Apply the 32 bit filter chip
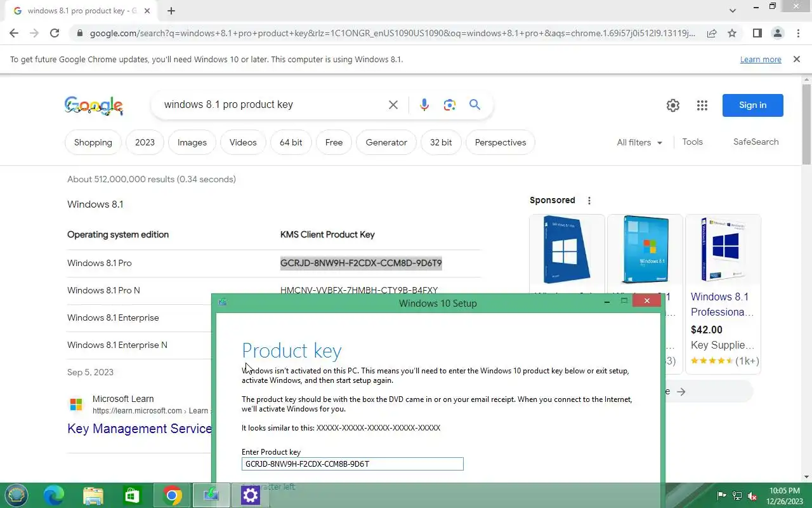The height and width of the screenshot is (508, 812). (441, 142)
